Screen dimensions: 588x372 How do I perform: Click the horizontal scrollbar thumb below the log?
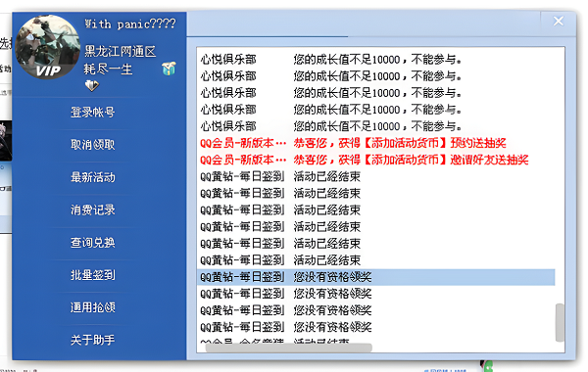pos(289,349)
